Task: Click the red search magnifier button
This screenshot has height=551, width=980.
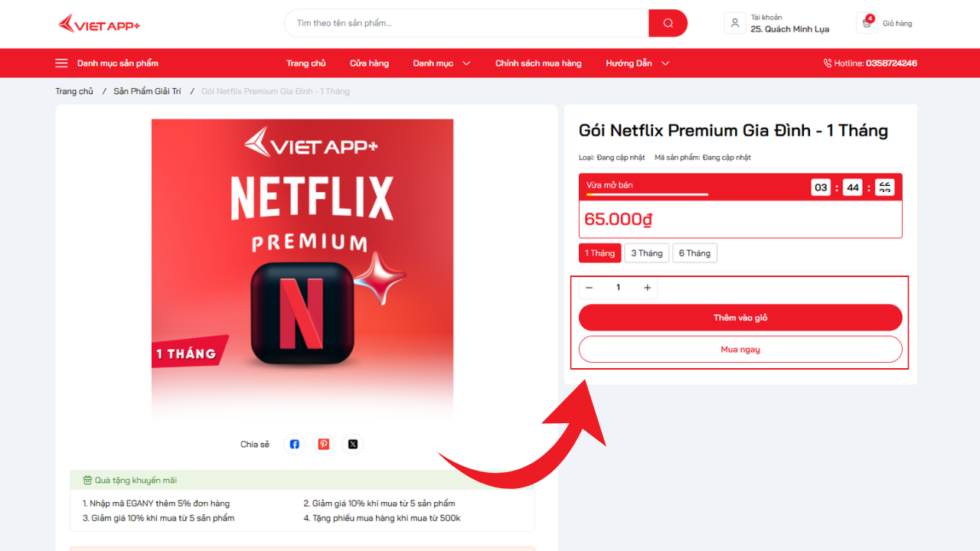Action: [x=668, y=23]
